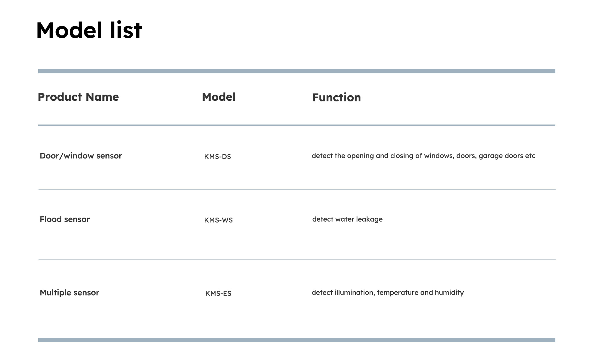Click the detect water leakage description

point(347,219)
